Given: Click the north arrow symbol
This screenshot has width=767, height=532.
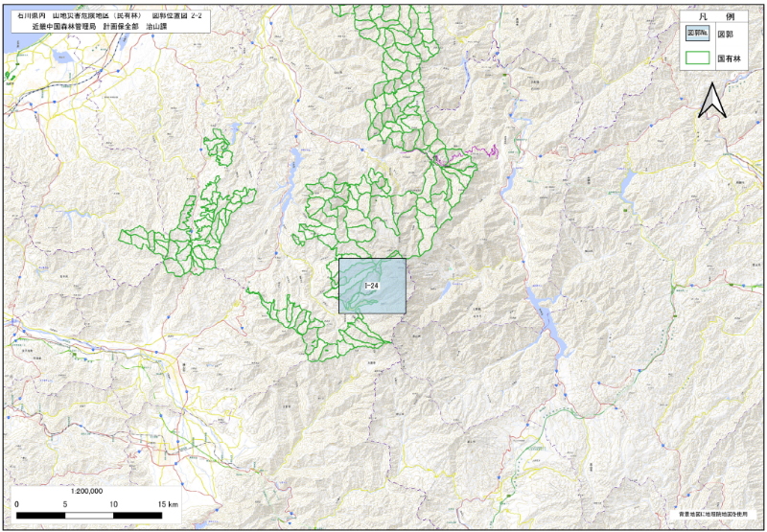Looking at the screenshot, I should [711, 101].
